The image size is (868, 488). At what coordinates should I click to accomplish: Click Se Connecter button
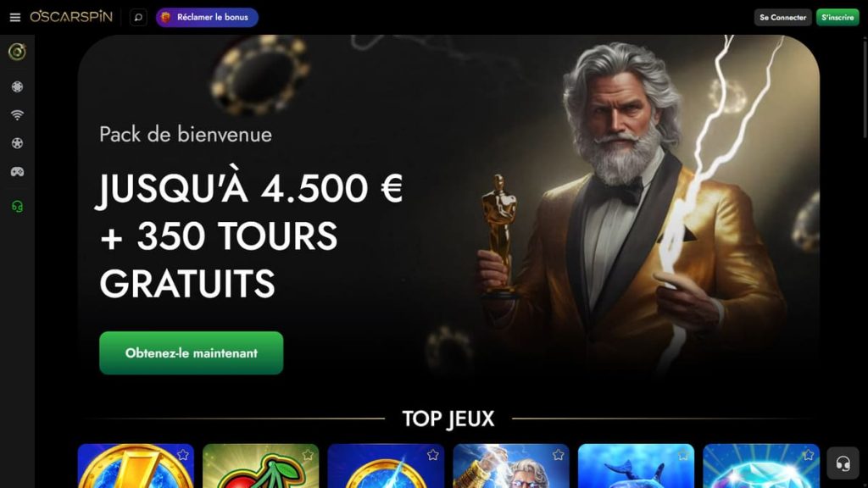coord(782,17)
